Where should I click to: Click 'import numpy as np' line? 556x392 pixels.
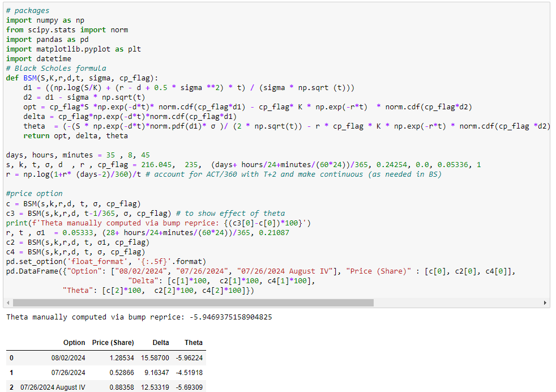coord(45,20)
